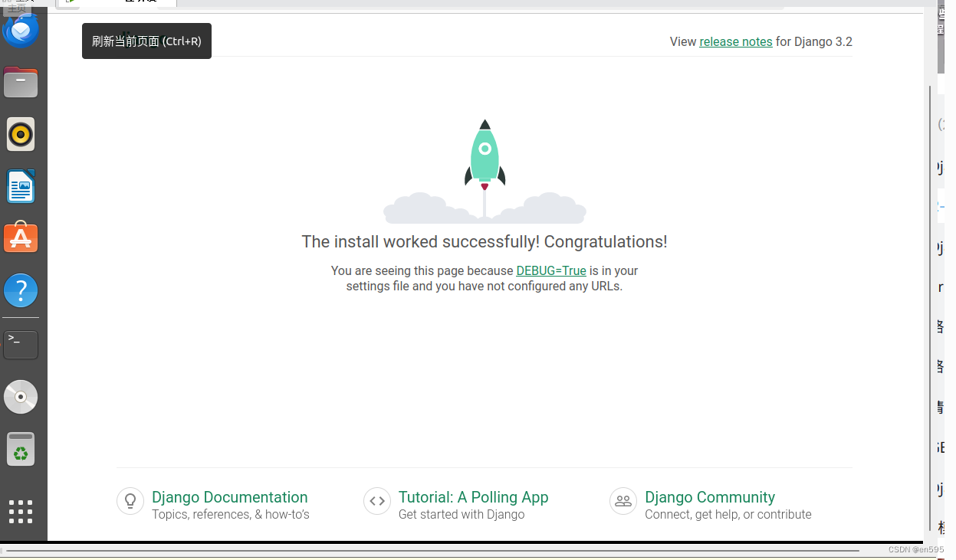Launch Rhythmbox music player from dock
The image size is (956, 560).
pyautogui.click(x=21, y=135)
